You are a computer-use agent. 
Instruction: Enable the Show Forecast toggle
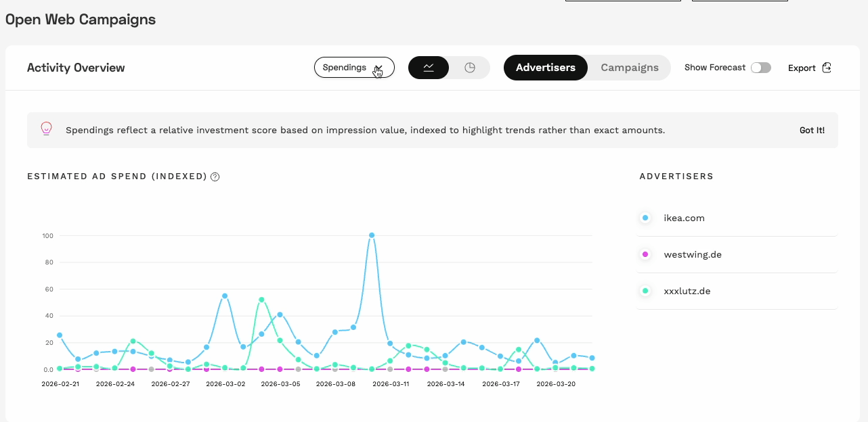pyautogui.click(x=760, y=68)
